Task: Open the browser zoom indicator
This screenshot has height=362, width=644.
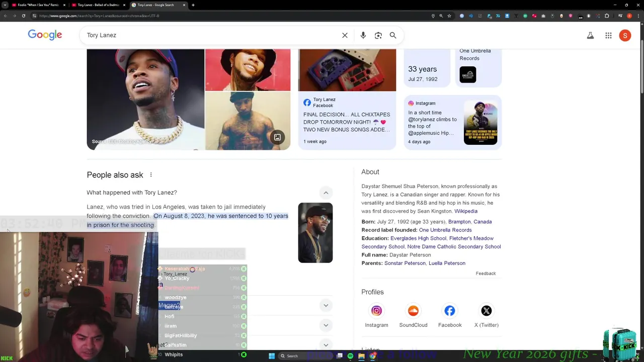Action: point(441,16)
